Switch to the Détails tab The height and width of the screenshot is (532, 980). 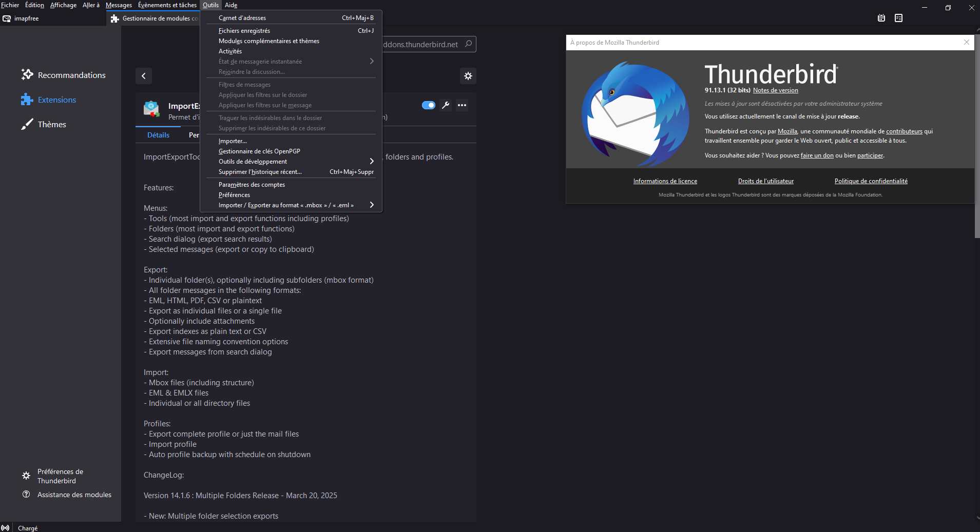tap(158, 135)
